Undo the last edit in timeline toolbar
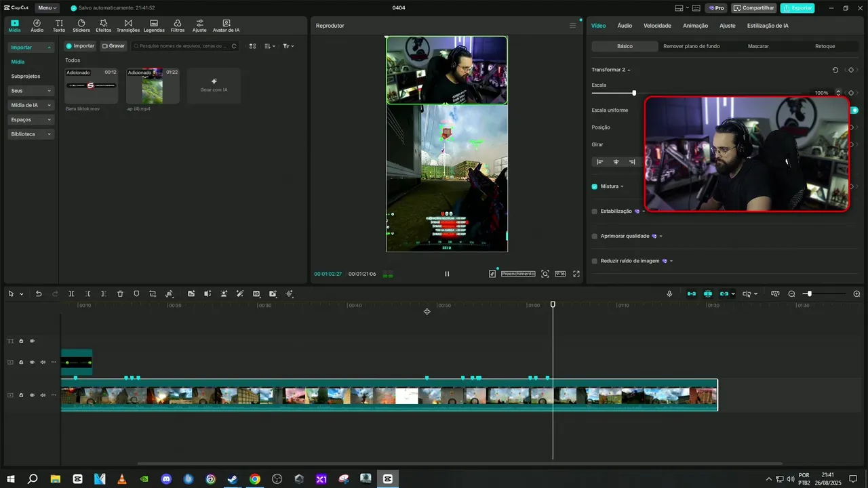Viewport: 868px width, 488px height. pos(39,293)
